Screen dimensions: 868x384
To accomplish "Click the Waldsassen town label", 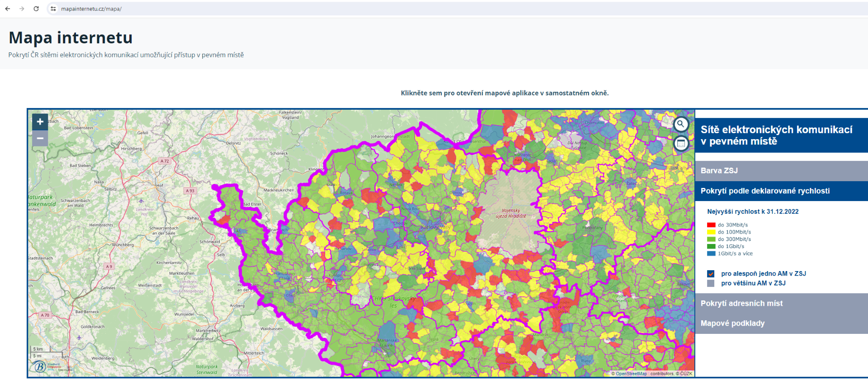I will click(271, 329).
